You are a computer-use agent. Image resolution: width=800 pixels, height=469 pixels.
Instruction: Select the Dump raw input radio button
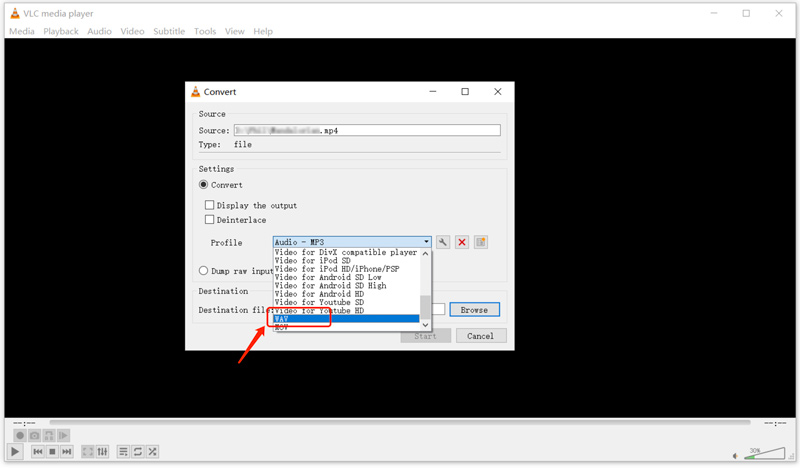(204, 270)
